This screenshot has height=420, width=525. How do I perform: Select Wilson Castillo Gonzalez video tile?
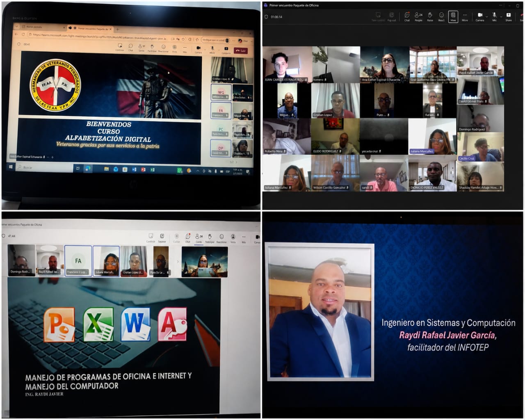(336, 173)
